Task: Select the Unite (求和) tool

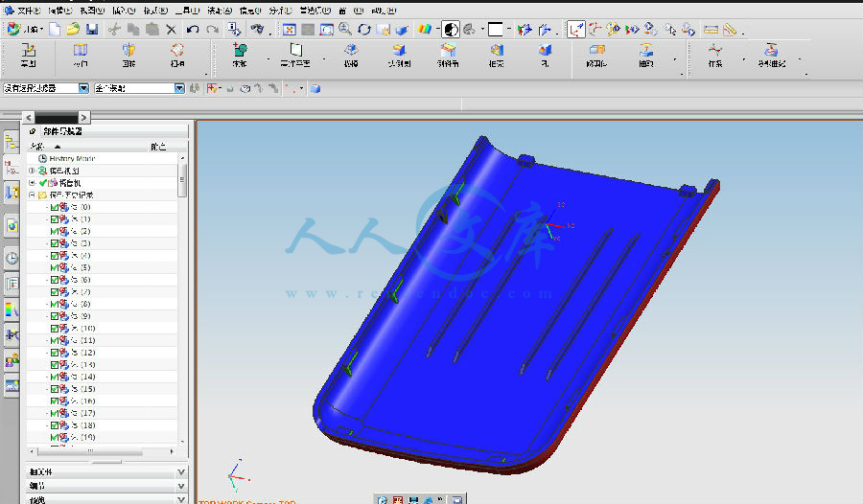Action: (240, 57)
